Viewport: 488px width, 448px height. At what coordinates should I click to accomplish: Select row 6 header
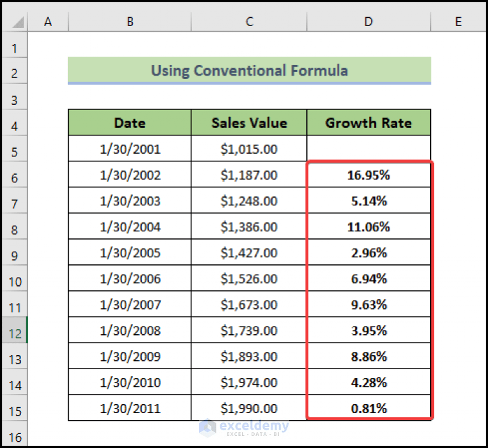click(15, 174)
